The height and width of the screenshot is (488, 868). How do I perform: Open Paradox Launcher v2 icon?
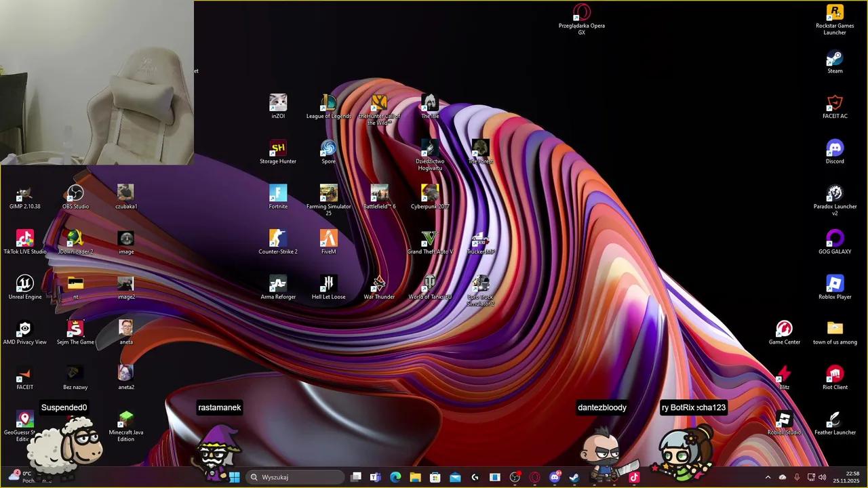[835, 201]
